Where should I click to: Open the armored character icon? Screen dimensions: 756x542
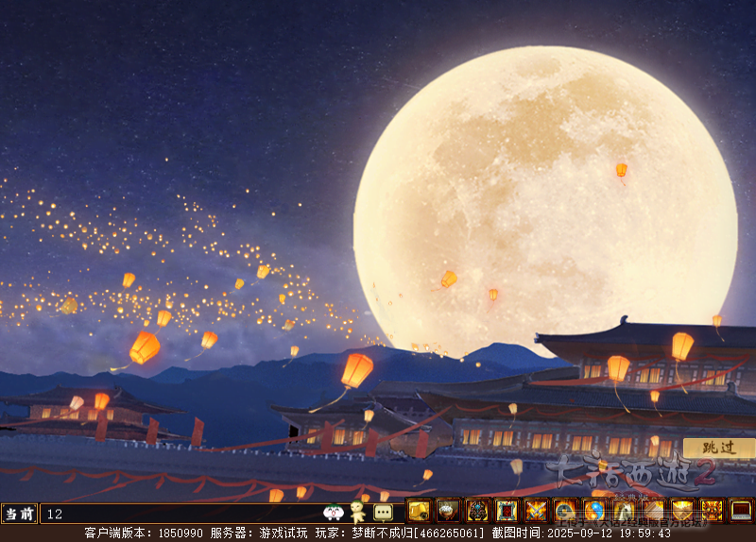coord(477,511)
